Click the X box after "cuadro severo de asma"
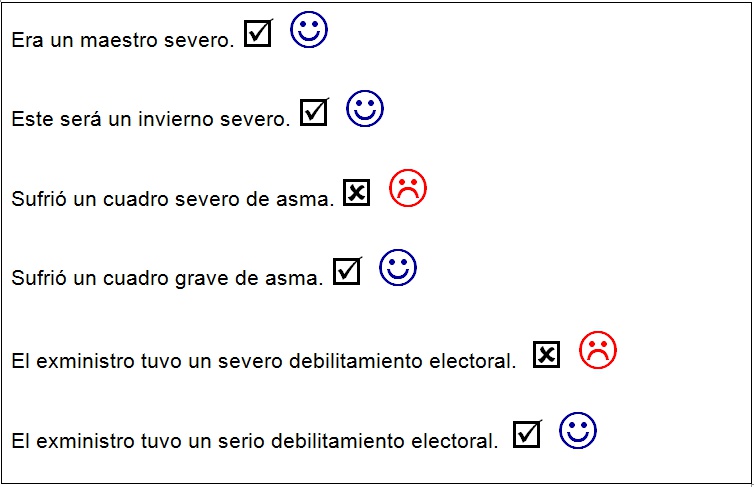This screenshot has width=754, height=487. (x=356, y=193)
